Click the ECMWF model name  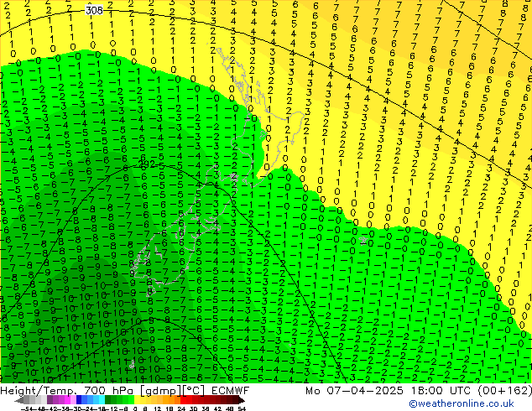point(231,391)
